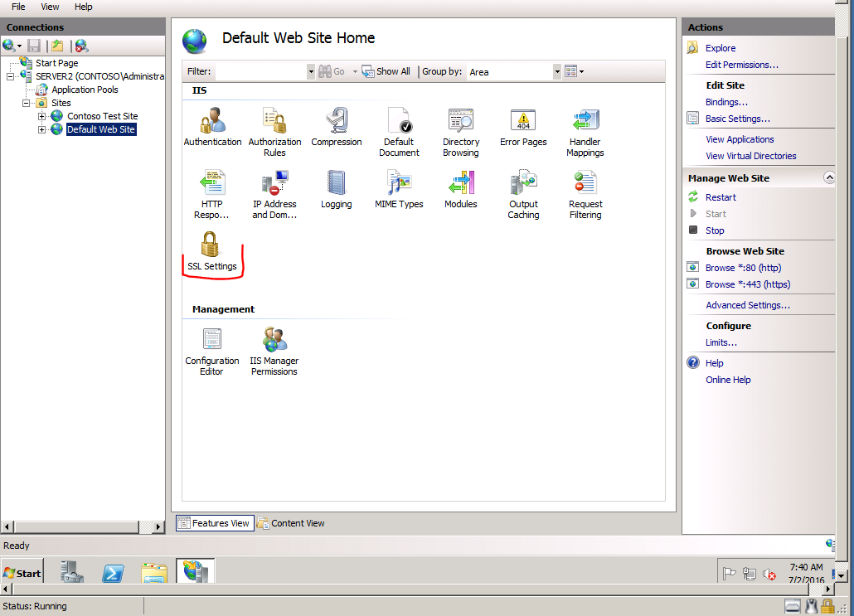Open the Online Help link
The height and width of the screenshot is (616, 854).
(728, 380)
